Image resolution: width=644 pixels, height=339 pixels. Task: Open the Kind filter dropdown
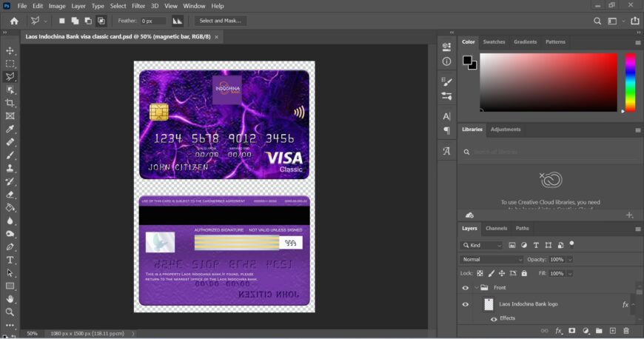[481, 245]
